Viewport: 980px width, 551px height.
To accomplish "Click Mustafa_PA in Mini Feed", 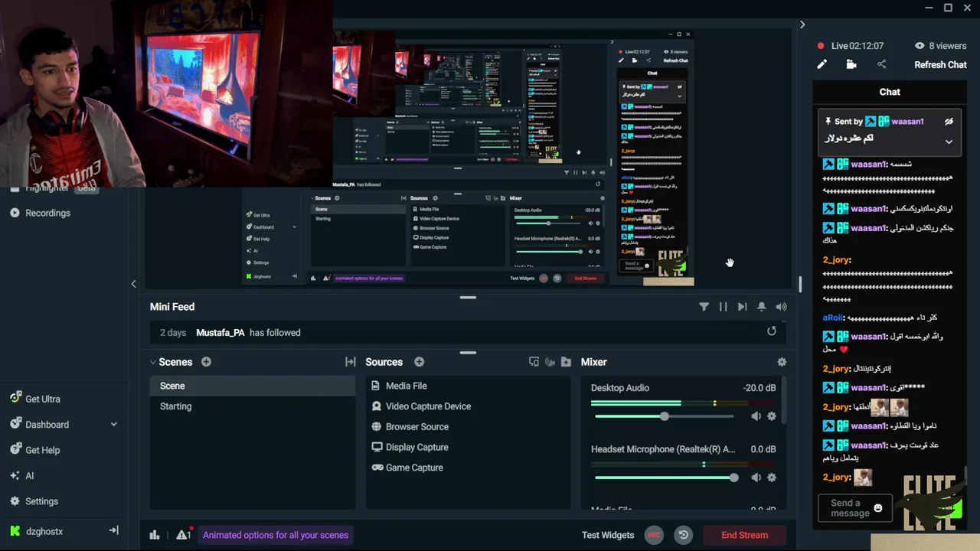I will (220, 333).
